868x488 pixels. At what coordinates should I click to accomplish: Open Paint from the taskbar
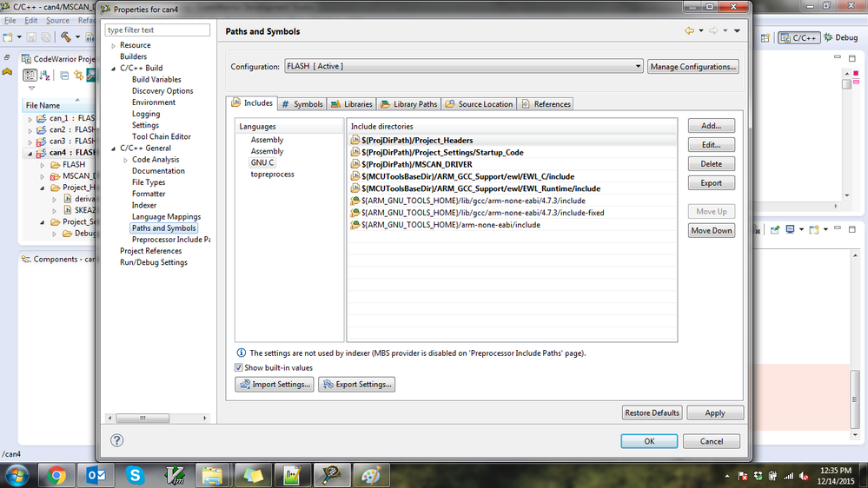[370, 475]
